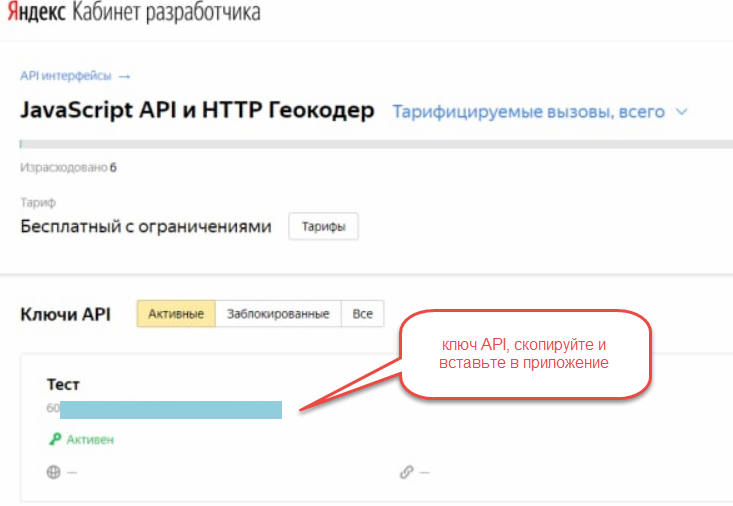Image resolution: width=733 pixels, height=506 pixels.
Task: Switch to Заблокированные keys tab
Action: (x=278, y=313)
